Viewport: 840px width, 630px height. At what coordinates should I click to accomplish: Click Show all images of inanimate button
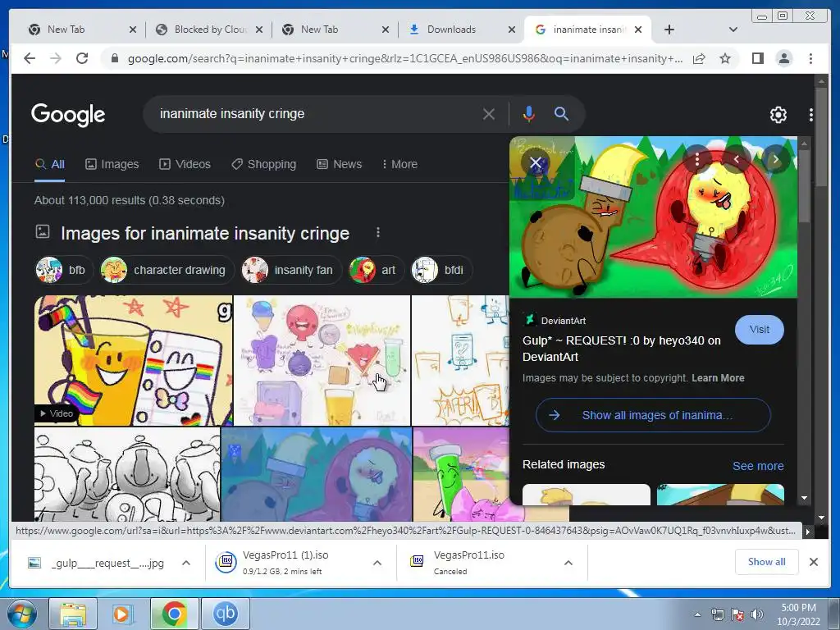[x=653, y=415]
